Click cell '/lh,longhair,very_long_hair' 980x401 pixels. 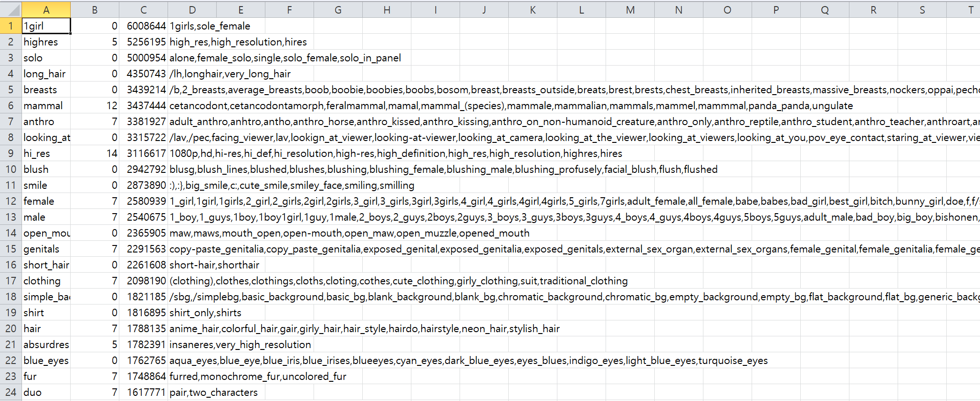(x=230, y=74)
